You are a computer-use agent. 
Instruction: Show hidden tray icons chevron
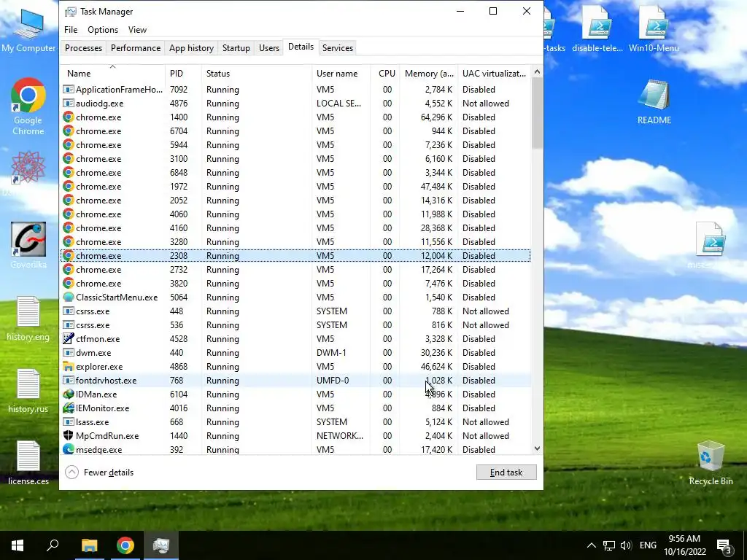pos(591,545)
